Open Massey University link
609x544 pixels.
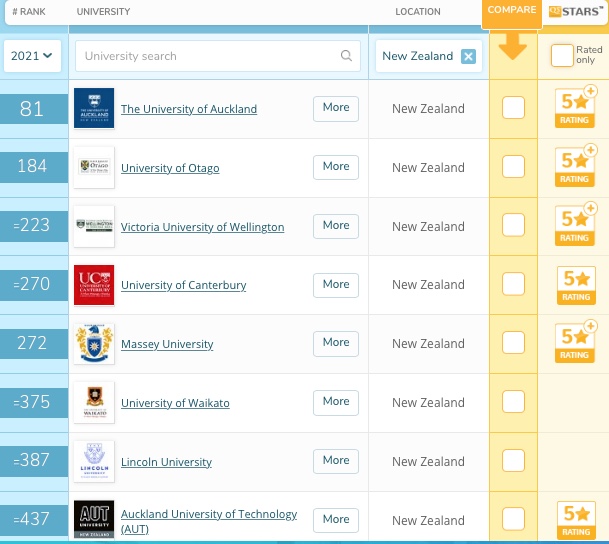(x=167, y=344)
